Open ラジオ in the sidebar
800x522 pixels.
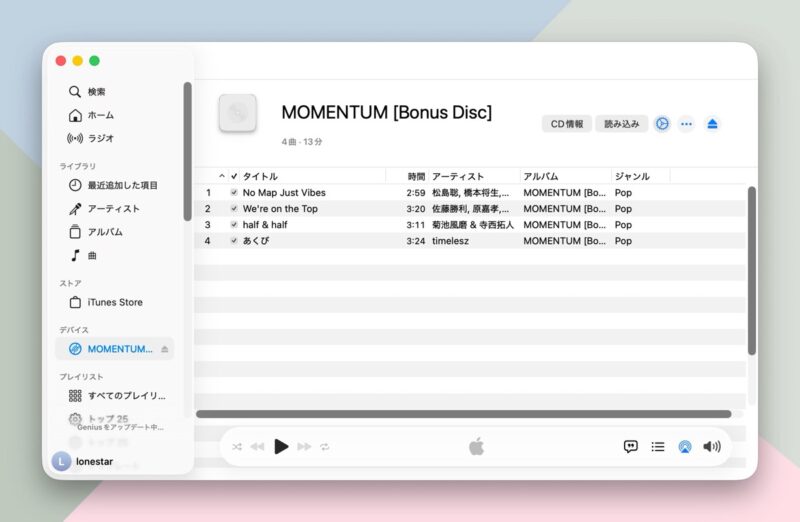(90, 138)
